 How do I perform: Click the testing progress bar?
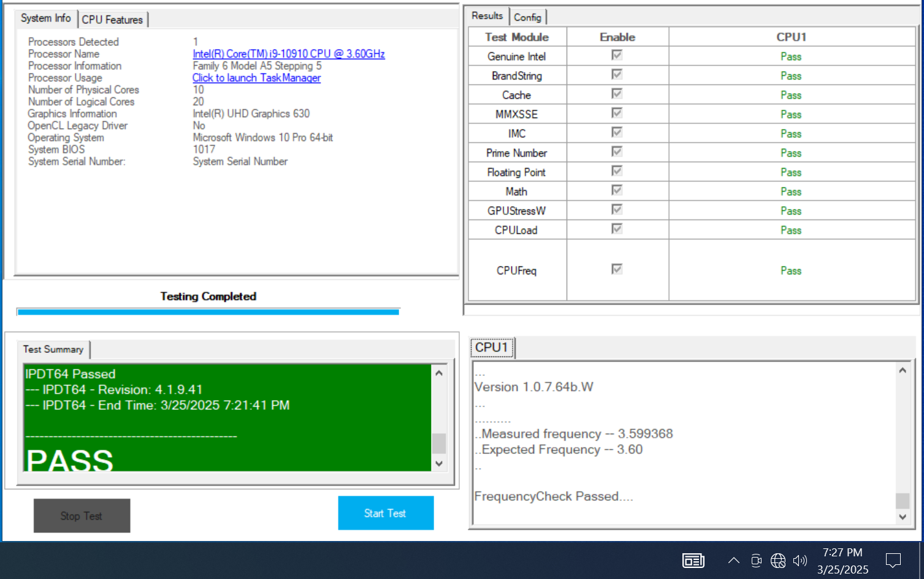(x=208, y=312)
